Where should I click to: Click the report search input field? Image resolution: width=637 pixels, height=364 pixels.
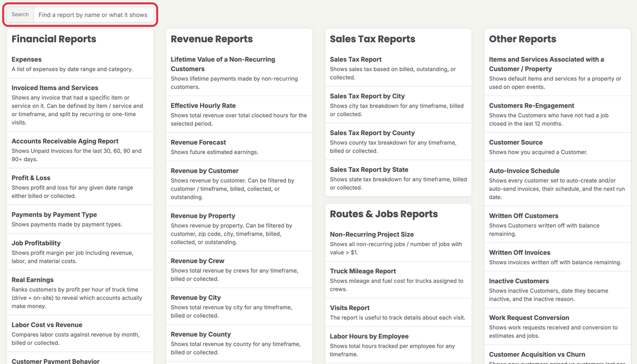(94, 15)
